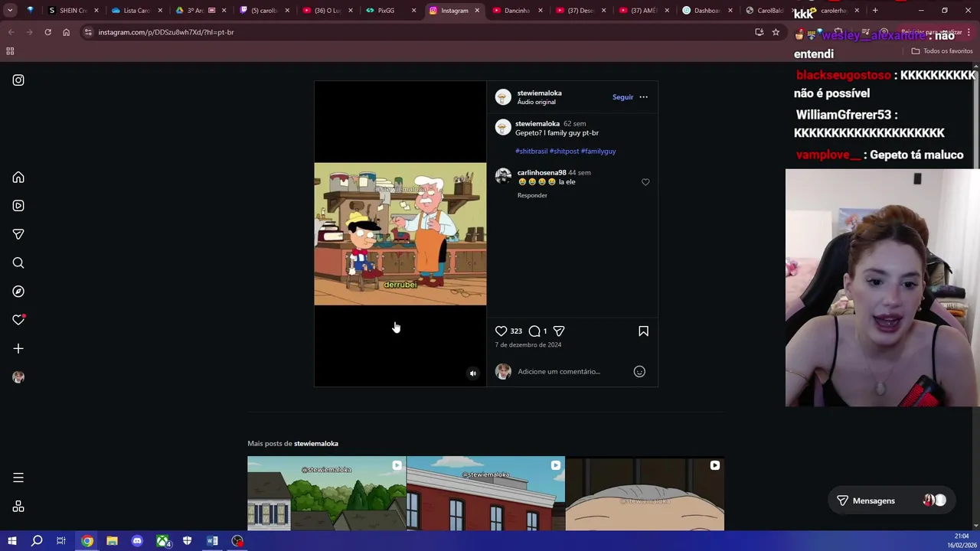This screenshot has height=551, width=980.
Task: Open stewiemaloka profile from post header
Action: pyautogui.click(x=539, y=93)
